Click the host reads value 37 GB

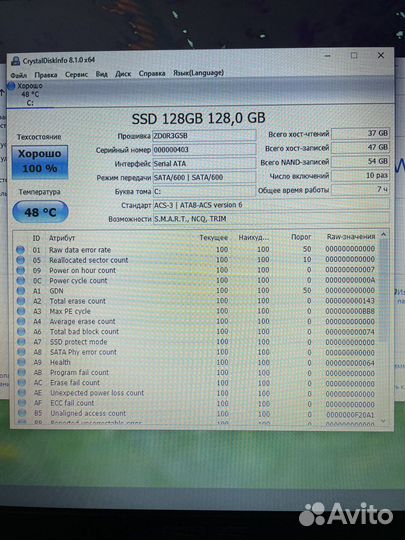click(x=360, y=133)
